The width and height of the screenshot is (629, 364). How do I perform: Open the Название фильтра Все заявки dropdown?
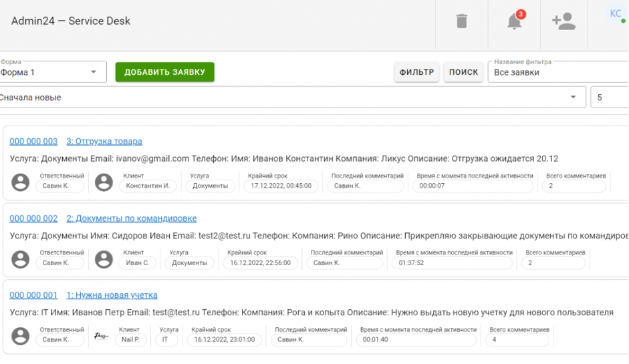pos(558,72)
